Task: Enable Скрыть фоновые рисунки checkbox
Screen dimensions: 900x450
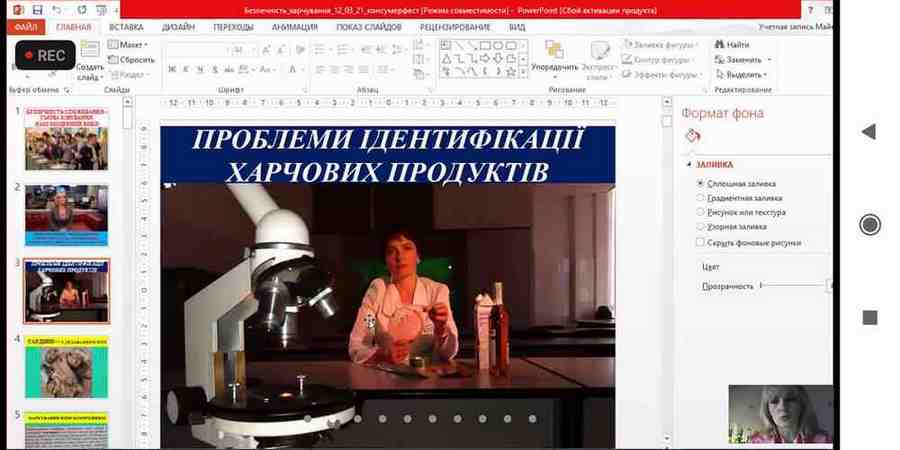Action: [x=700, y=242]
